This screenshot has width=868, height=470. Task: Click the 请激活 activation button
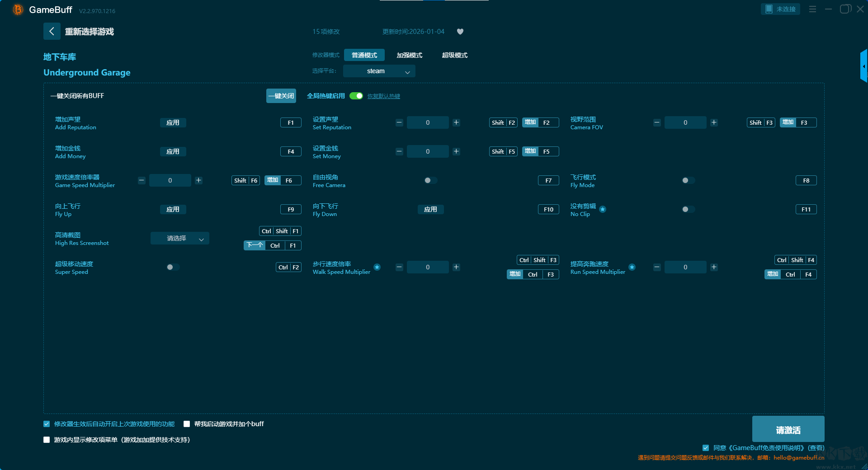click(788, 429)
